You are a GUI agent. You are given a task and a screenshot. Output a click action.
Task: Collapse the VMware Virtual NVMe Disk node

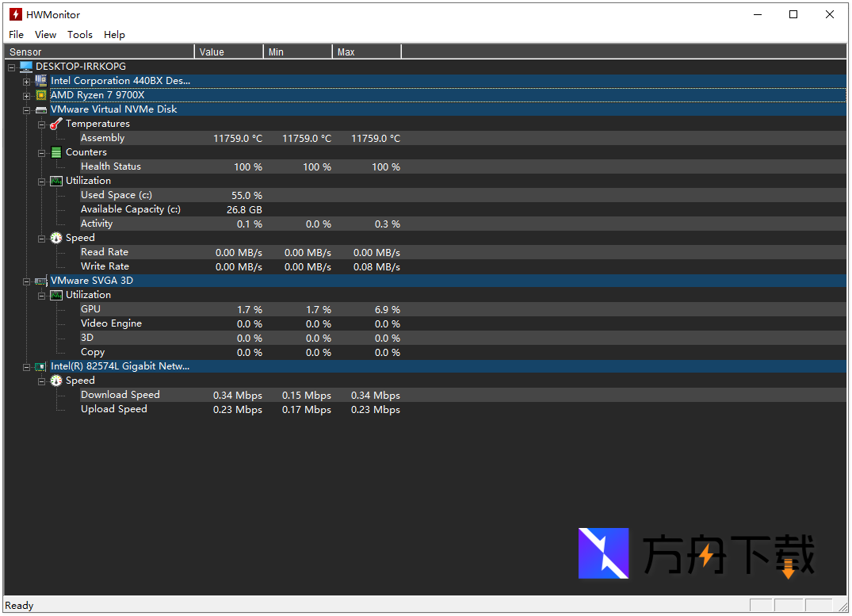[27, 110]
